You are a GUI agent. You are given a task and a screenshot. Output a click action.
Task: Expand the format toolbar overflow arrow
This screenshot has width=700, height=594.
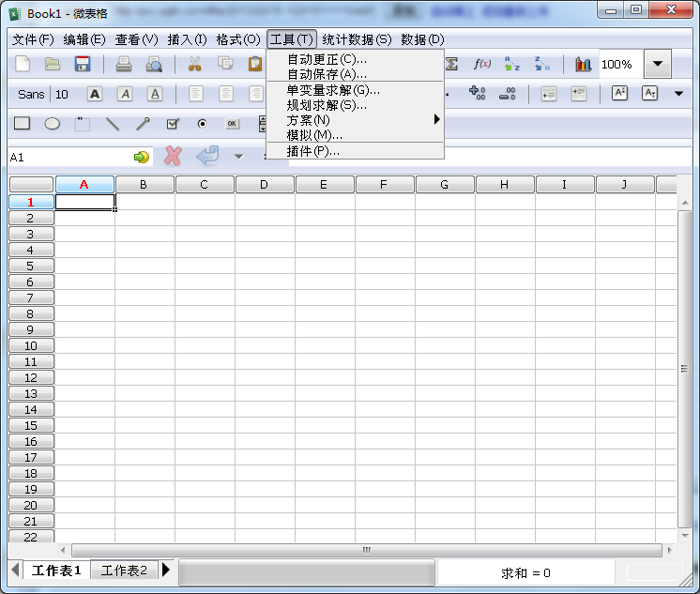click(x=678, y=94)
